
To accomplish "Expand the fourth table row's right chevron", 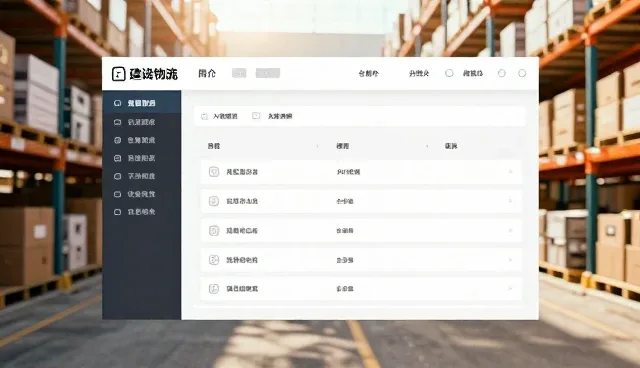I will point(510,259).
